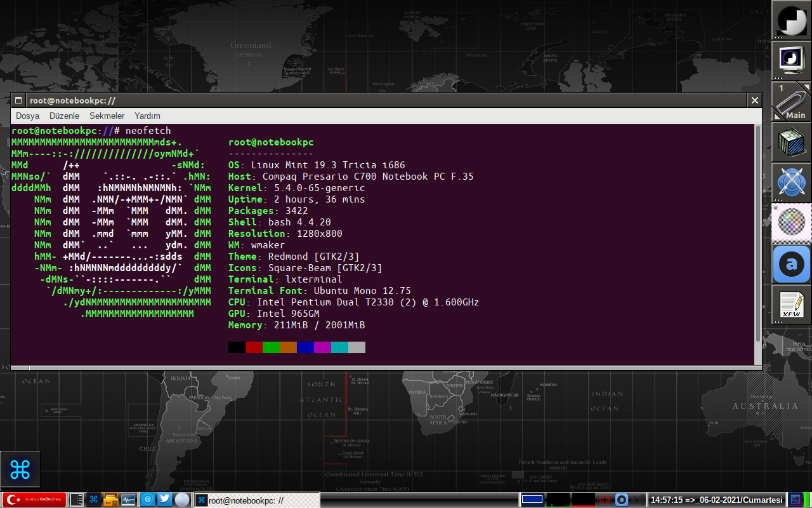The image size is (812, 508).
Task: Click the orange-brown color block
Action: click(288, 347)
